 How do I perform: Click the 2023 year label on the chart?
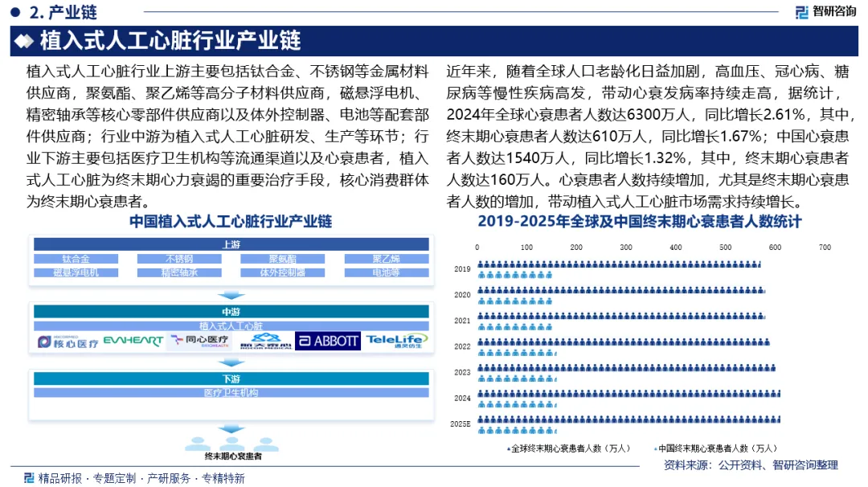pos(462,372)
